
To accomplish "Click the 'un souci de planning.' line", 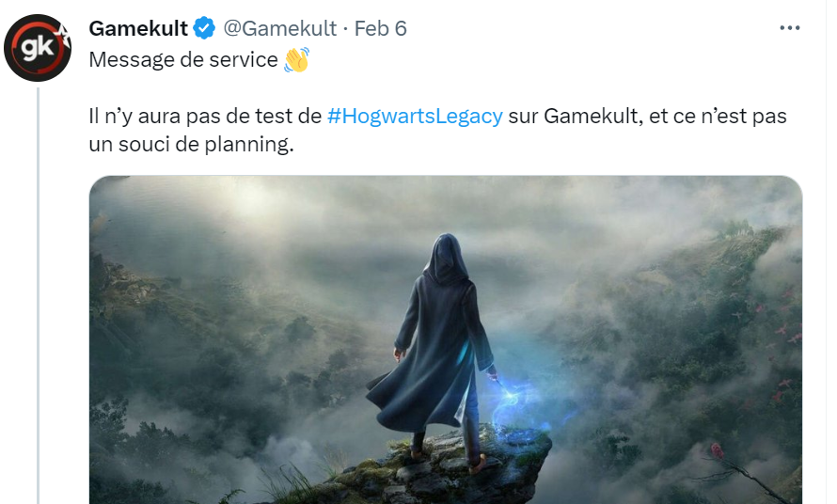I will (192, 144).
